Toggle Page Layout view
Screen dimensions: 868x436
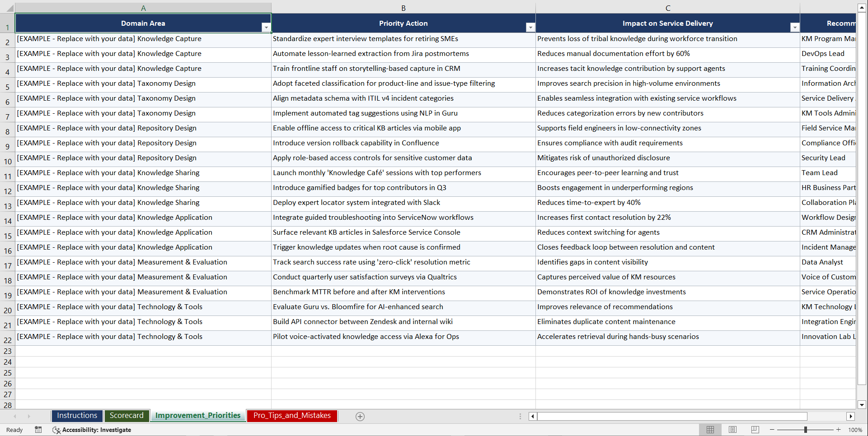[732, 430]
